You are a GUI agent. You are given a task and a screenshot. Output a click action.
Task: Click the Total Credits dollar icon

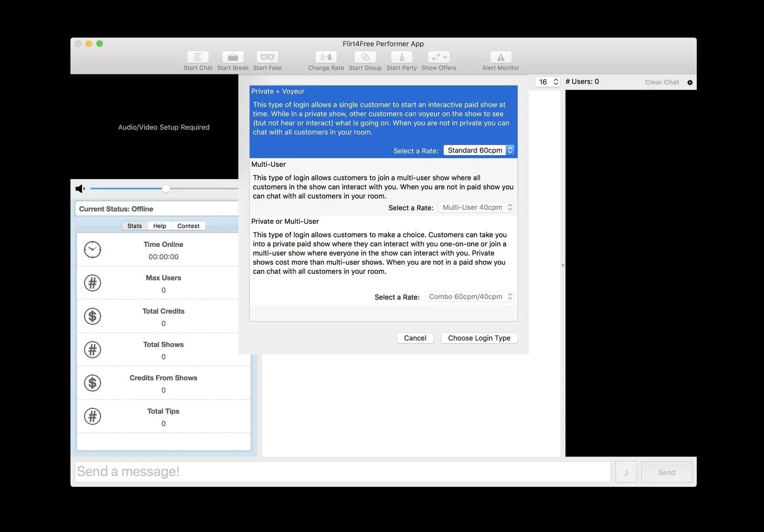(92, 316)
